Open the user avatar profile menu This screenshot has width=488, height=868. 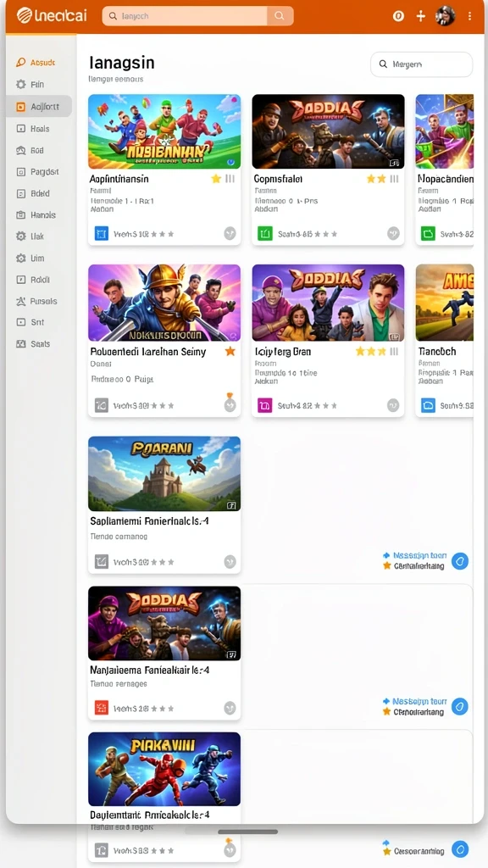[446, 16]
